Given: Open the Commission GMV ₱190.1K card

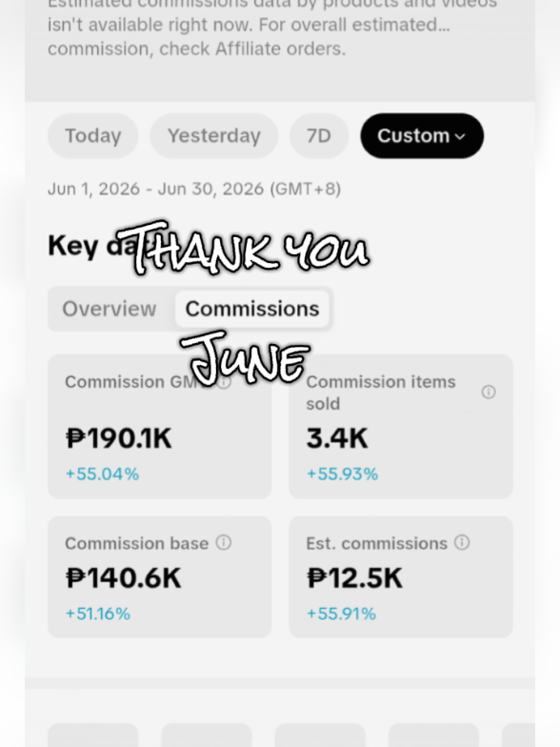Looking at the screenshot, I should click(x=160, y=427).
